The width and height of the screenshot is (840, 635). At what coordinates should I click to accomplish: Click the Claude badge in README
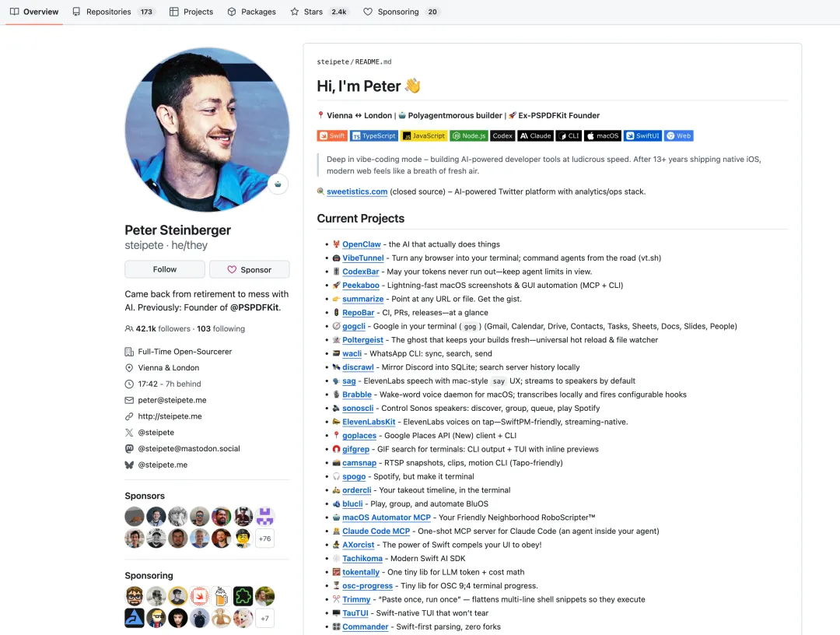pyautogui.click(x=535, y=136)
